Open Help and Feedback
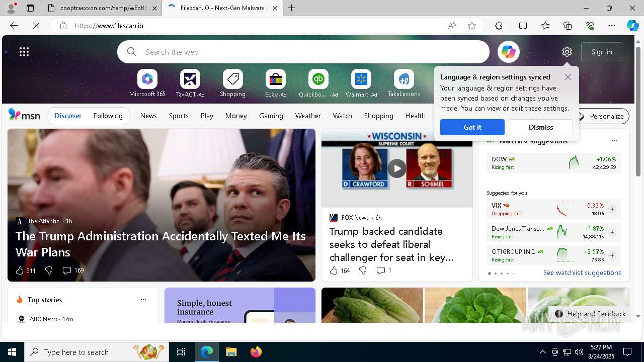The height and width of the screenshot is (362, 644). (591, 314)
